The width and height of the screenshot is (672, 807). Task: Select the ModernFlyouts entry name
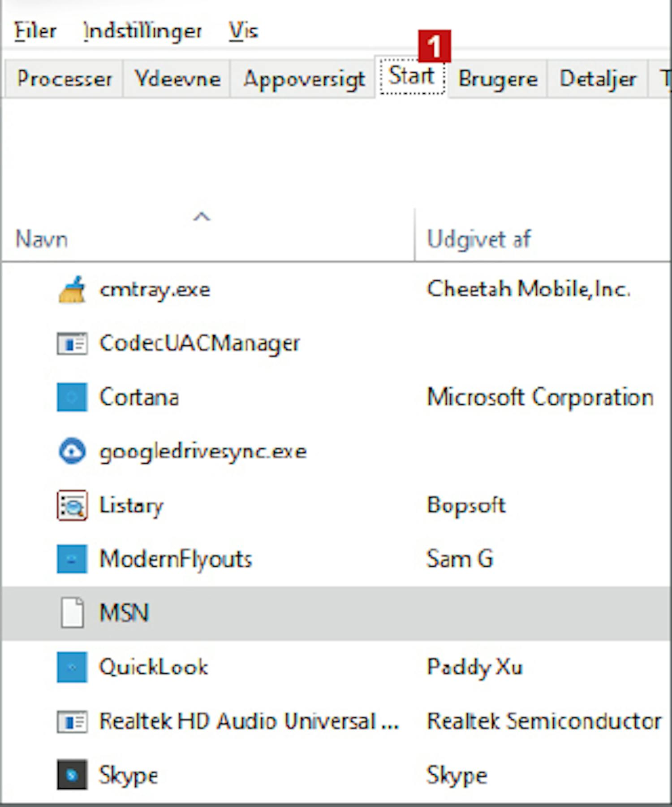point(176,560)
